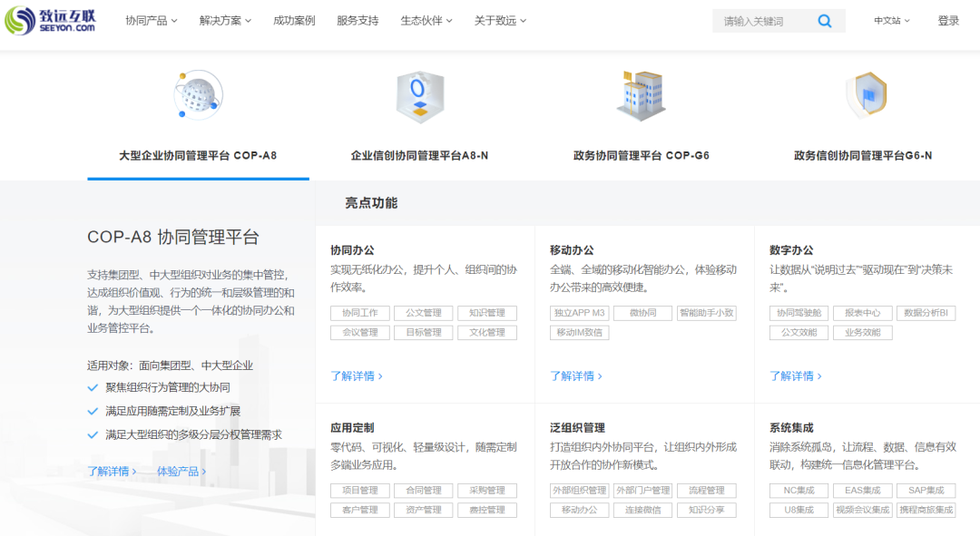Select the COP-A8 globe icon
980x536 pixels.
coord(198,94)
